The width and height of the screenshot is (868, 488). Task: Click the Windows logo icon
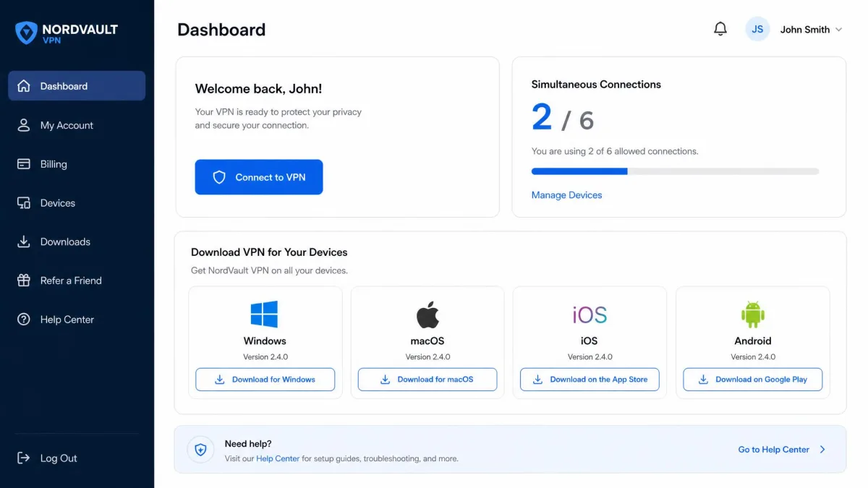(x=265, y=314)
